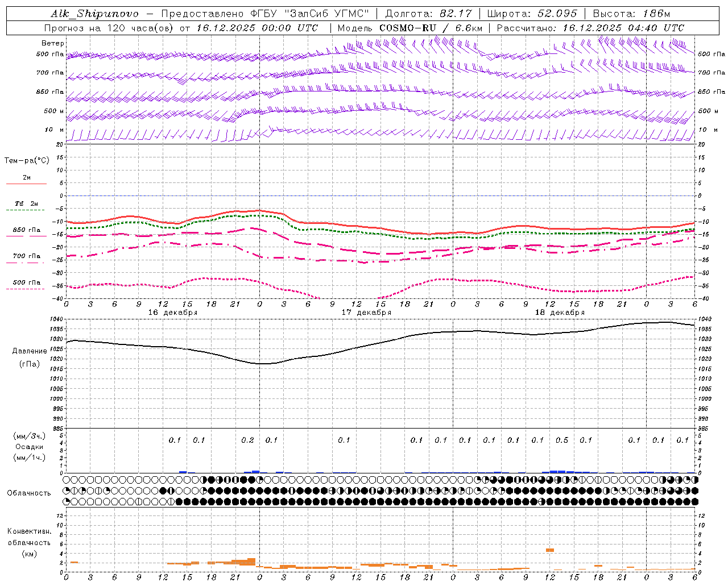728x582 pixels.
Task: Click the (км) unit label of convective panel
Action: pos(29,554)
